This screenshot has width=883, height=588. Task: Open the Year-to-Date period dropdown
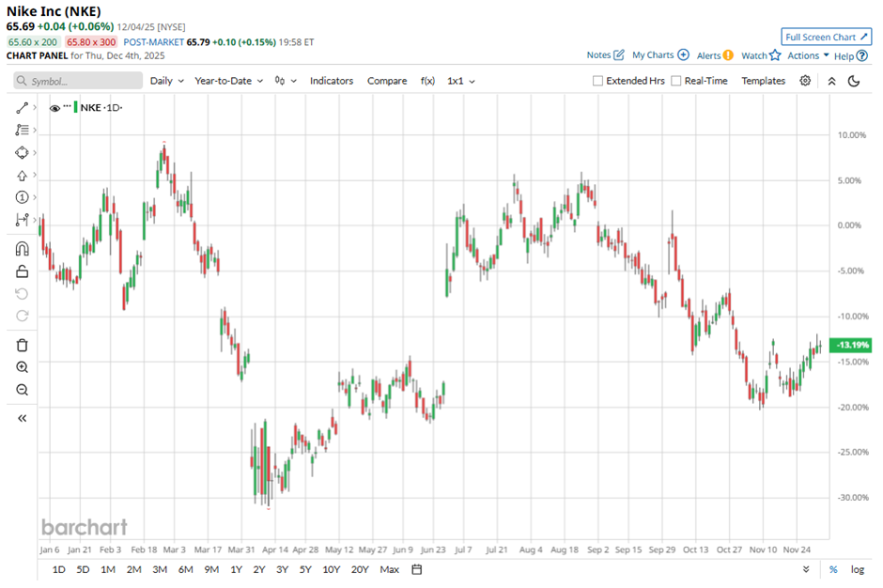pos(228,81)
